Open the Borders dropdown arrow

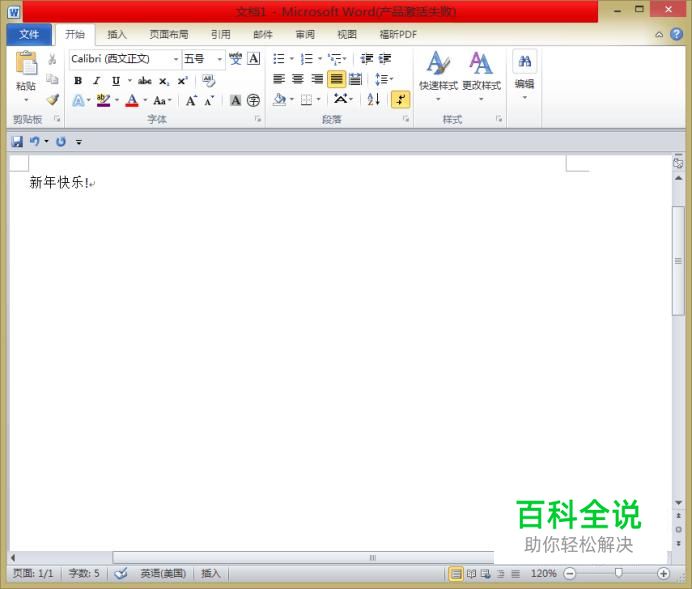318,100
